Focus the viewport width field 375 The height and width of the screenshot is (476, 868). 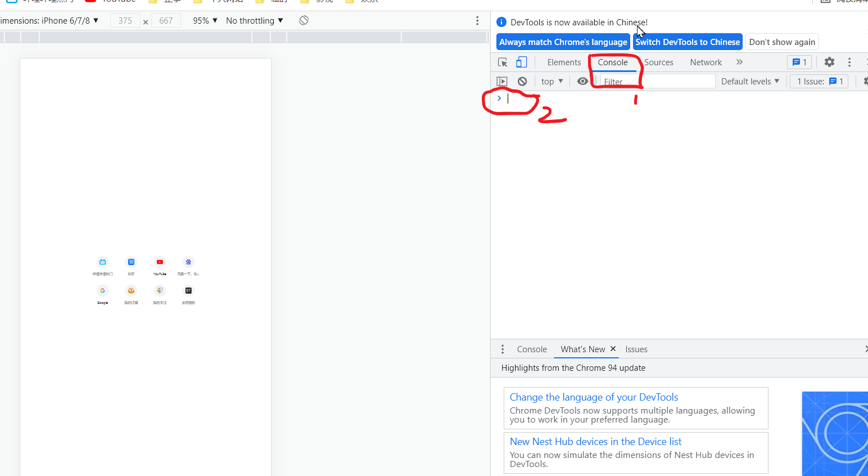click(125, 21)
